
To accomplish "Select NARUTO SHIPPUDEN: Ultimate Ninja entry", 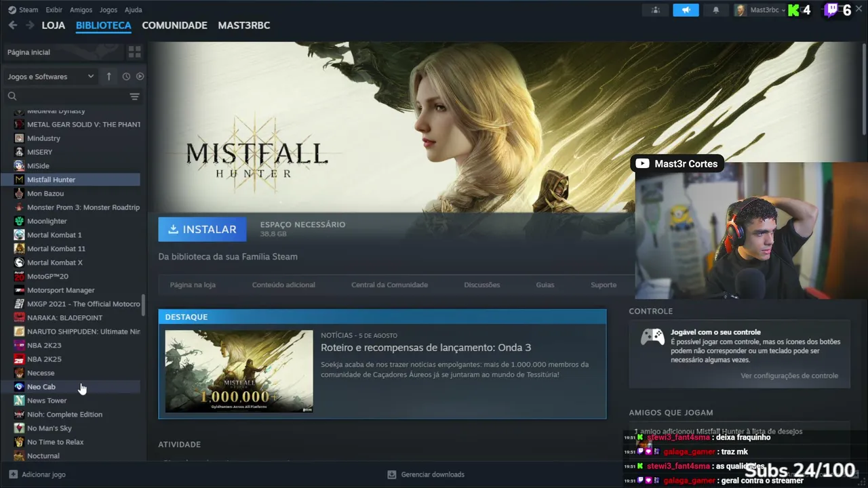I will pyautogui.click(x=71, y=331).
